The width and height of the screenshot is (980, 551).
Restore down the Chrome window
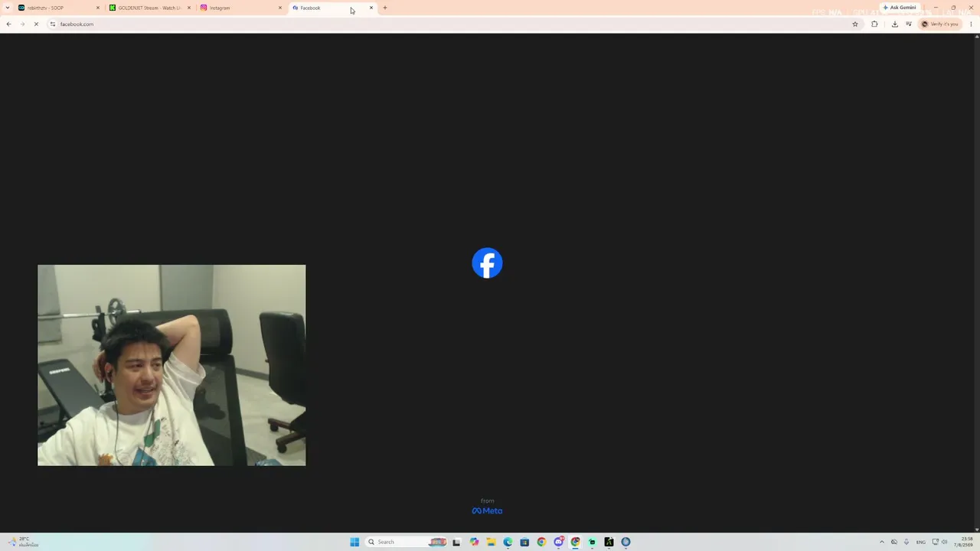coord(953,8)
